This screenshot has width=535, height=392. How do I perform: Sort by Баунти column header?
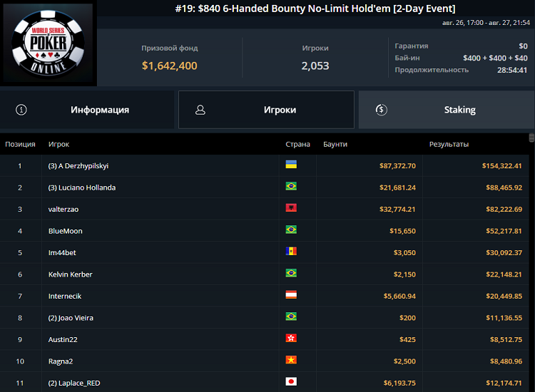click(335, 144)
